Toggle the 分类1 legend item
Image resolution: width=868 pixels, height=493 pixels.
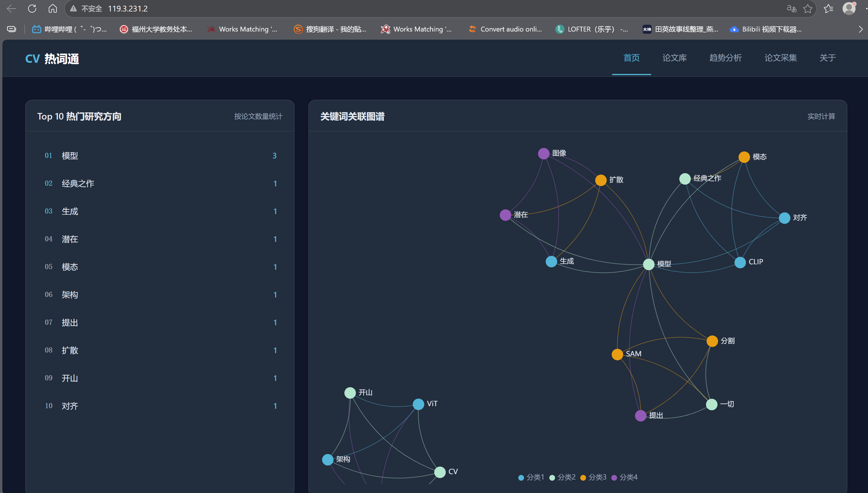tap(531, 477)
